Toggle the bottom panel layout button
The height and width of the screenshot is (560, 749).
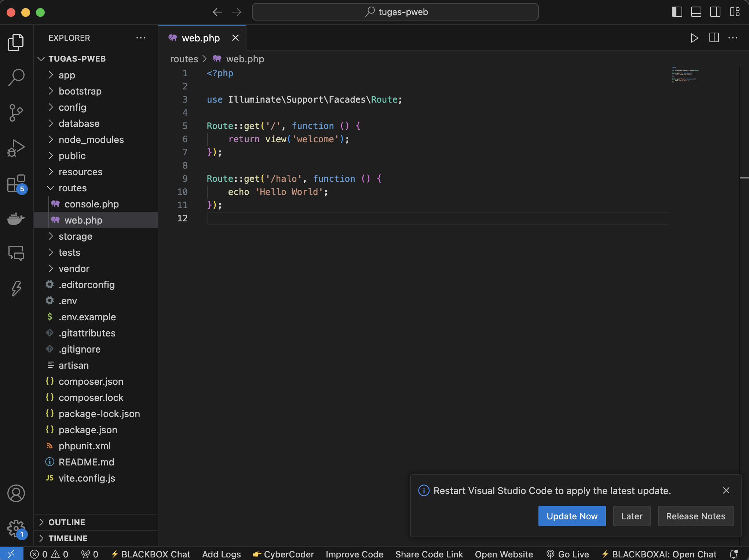pos(696,12)
